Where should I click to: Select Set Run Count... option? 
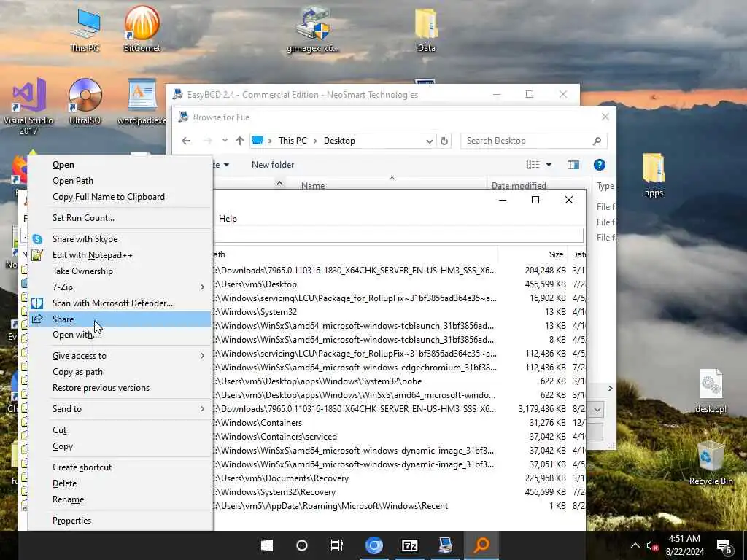[119, 218]
